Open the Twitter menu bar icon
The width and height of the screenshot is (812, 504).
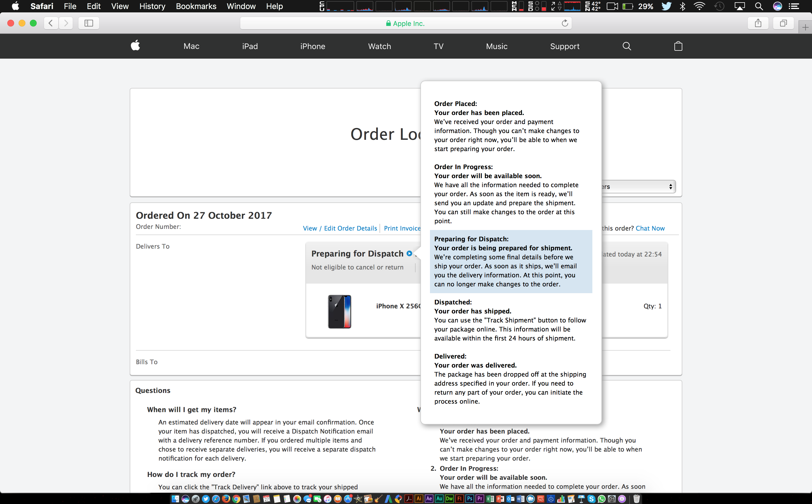tap(666, 6)
